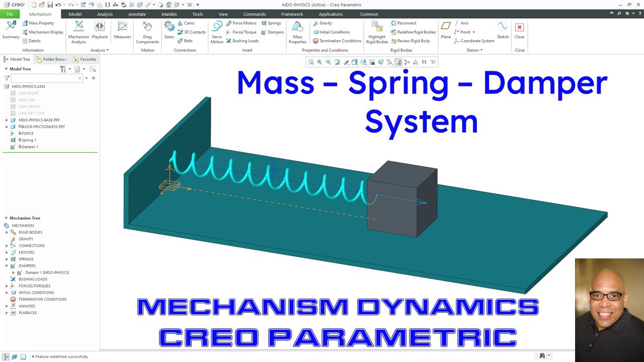The height and width of the screenshot is (362, 644).
Task: Switch to the Annotate tab
Action: pos(137,14)
